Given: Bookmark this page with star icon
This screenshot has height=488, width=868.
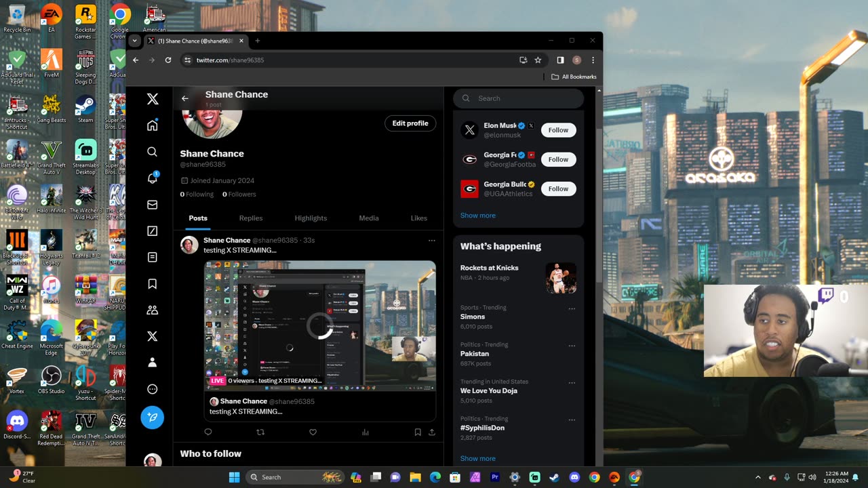Looking at the screenshot, I should pyautogui.click(x=538, y=60).
